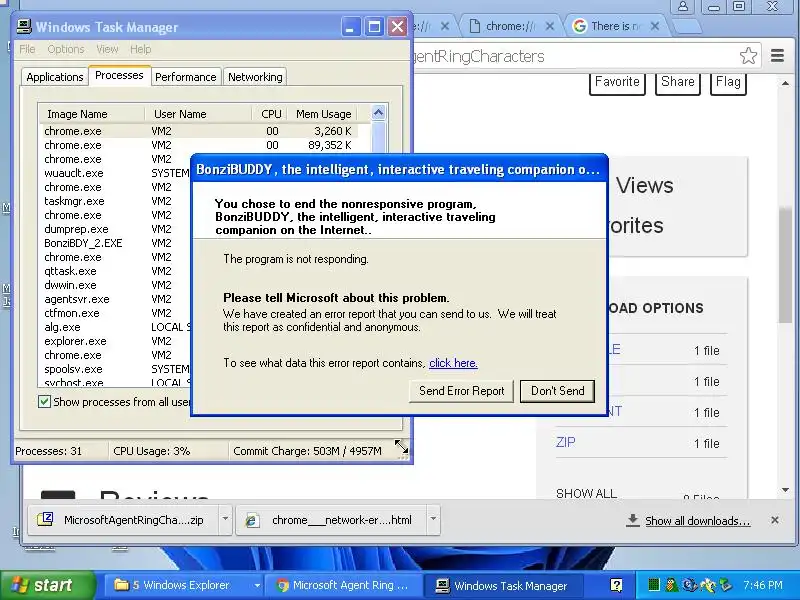Open the 'click here' error data link

pyautogui.click(x=453, y=363)
